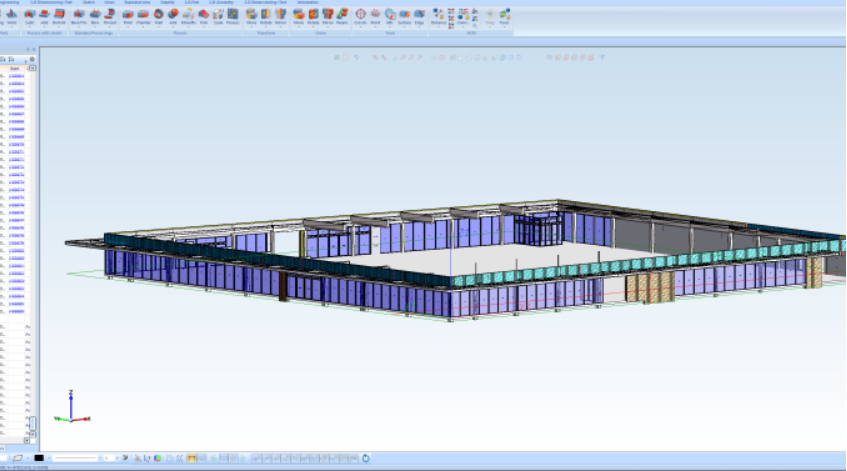Click the filter funnel icon above the viewport

[x=602, y=57]
